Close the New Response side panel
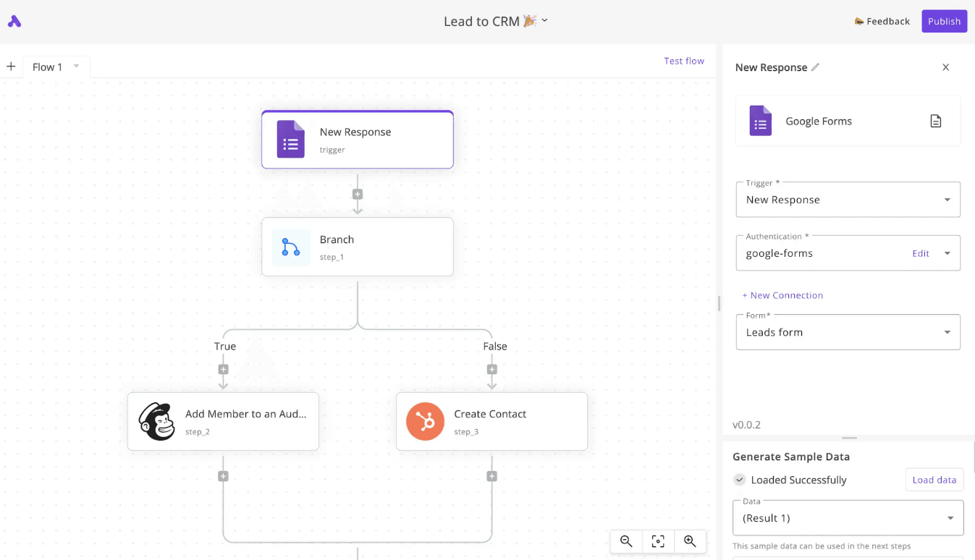 click(x=945, y=67)
